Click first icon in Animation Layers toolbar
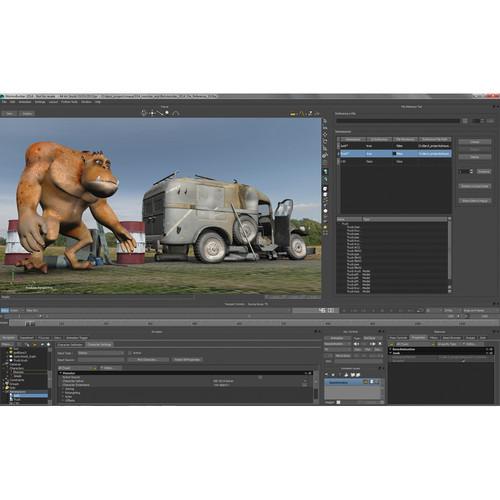The width and height of the screenshot is (500, 500). click(326, 375)
